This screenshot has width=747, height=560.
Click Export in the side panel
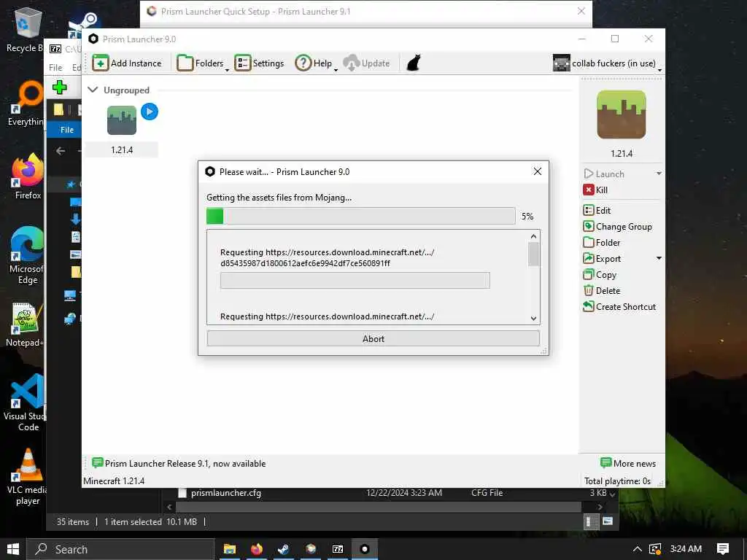point(602,259)
